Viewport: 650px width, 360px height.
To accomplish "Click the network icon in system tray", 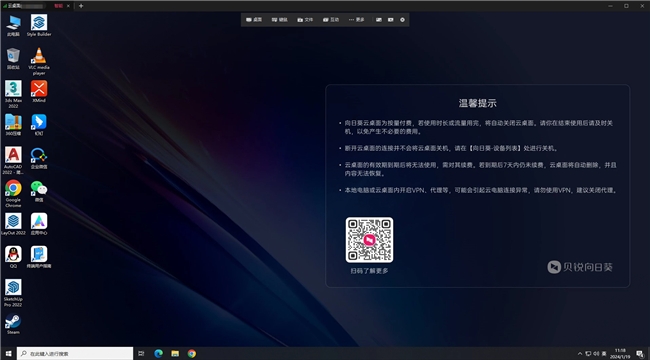I will (588, 354).
